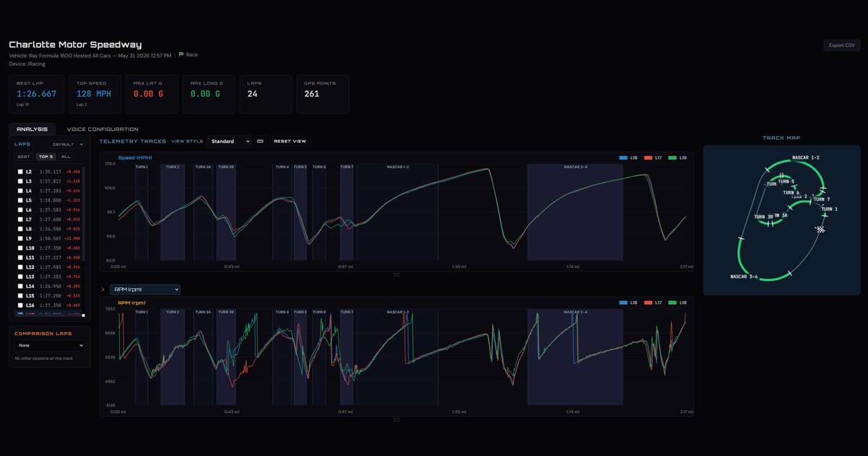This screenshot has width=868, height=456.
Task: Enable lap L9 checkbox
Action: click(20, 238)
